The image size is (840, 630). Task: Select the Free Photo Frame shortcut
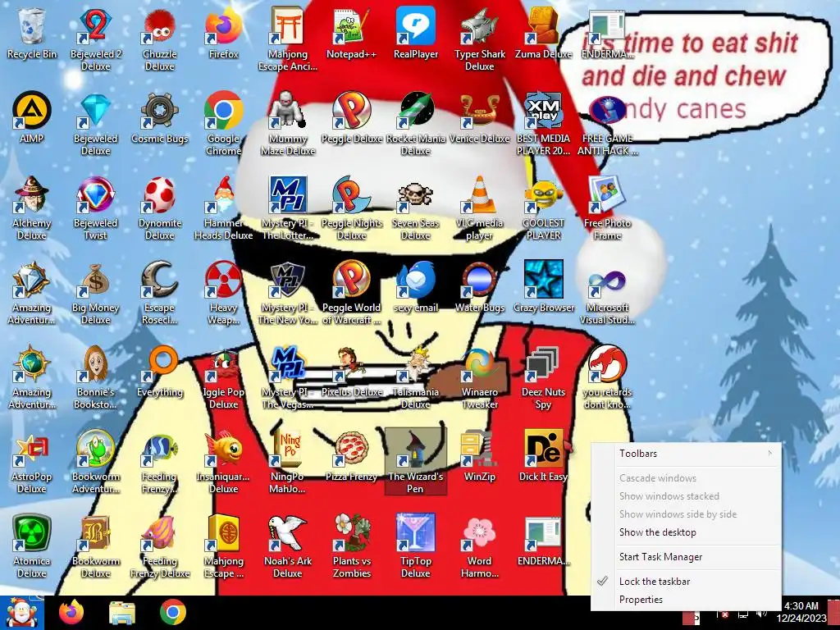tap(607, 208)
